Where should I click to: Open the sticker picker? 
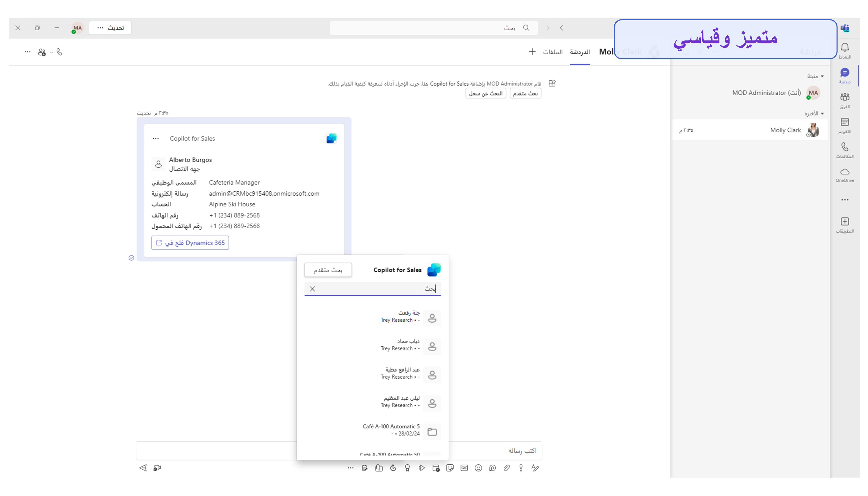pos(450,468)
